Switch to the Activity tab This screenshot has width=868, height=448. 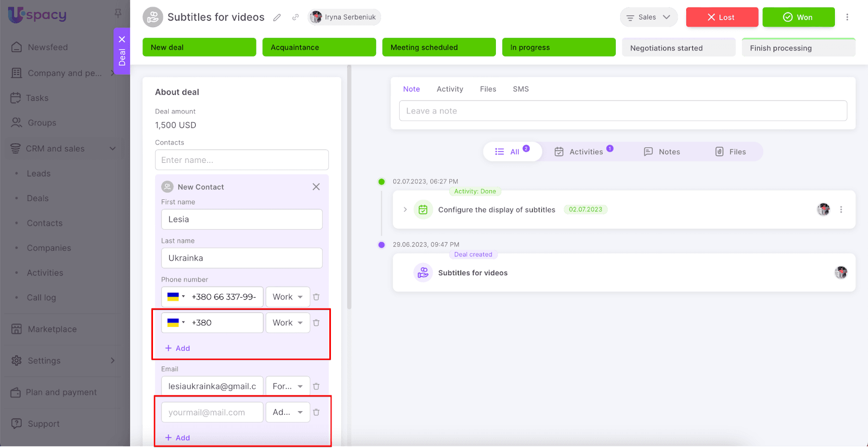click(450, 89)
